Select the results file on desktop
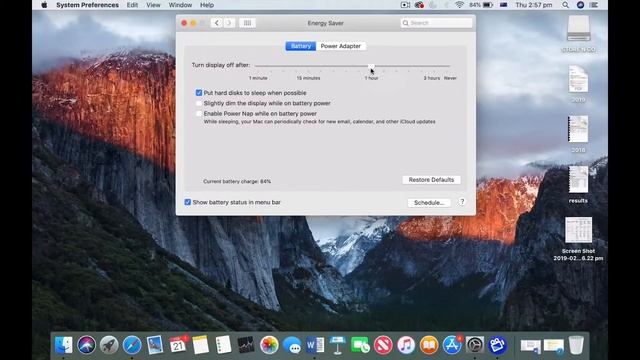The image size is (640, 360). click(x=578, y=180)
